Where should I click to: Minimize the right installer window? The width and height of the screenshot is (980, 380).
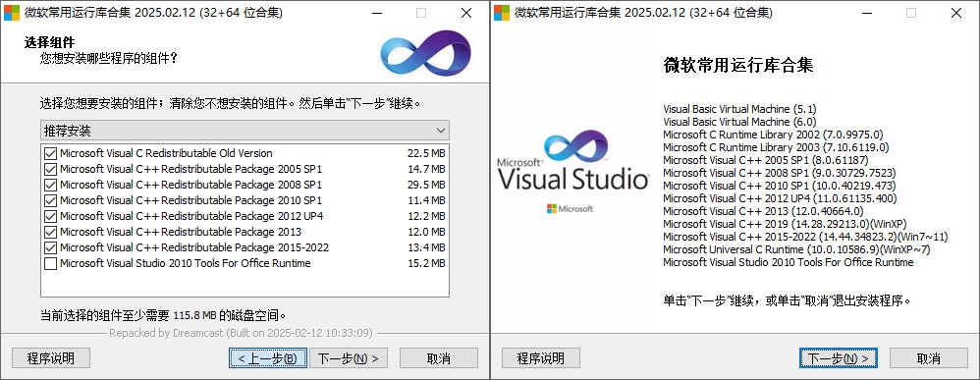867,13
